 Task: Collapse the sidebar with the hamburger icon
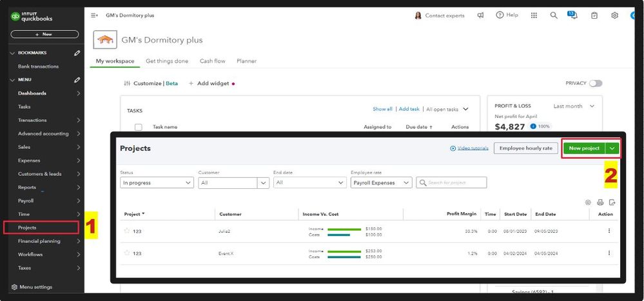94,15
